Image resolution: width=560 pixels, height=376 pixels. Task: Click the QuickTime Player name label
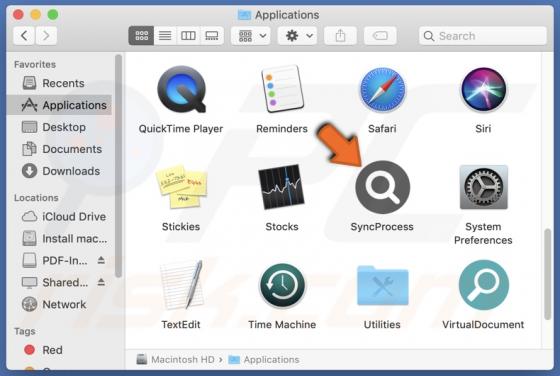[x=181, y=129]
